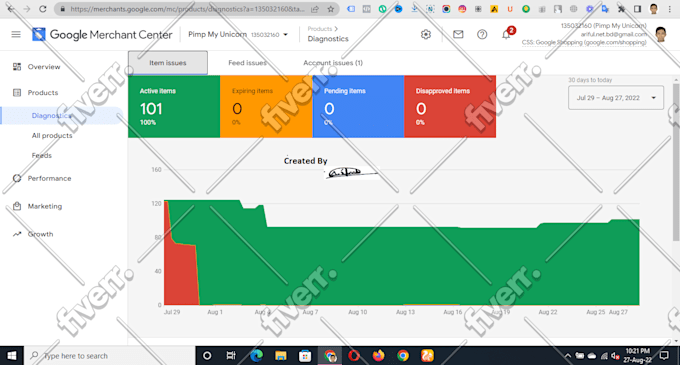Open Feeds in the sidebar
The height and width of the screenshot is (365, 680).
click(x=42, y=156)
